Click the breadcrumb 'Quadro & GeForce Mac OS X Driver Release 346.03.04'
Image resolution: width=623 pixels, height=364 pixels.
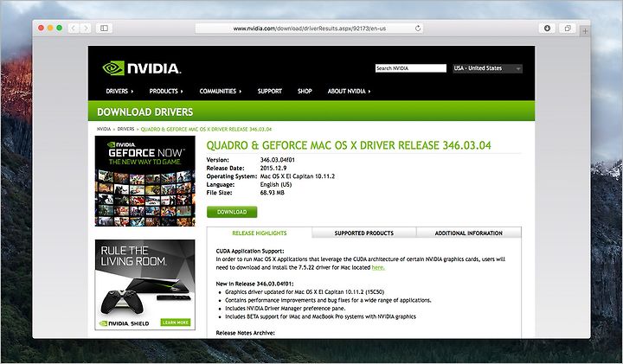tap(206, 130)
